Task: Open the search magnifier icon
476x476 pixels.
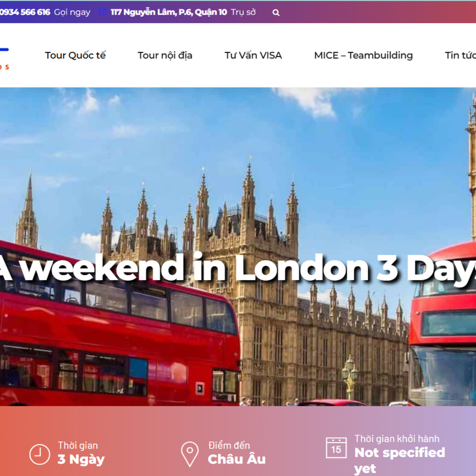Action: 276,13
